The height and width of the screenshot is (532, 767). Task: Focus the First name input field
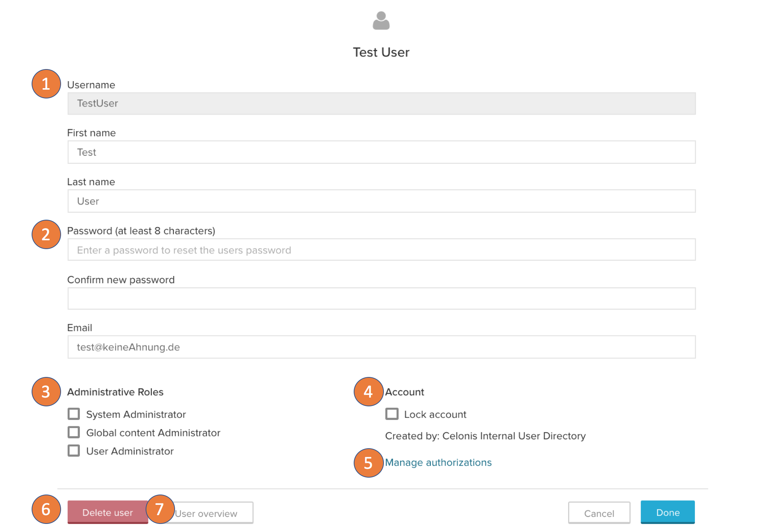381,152
